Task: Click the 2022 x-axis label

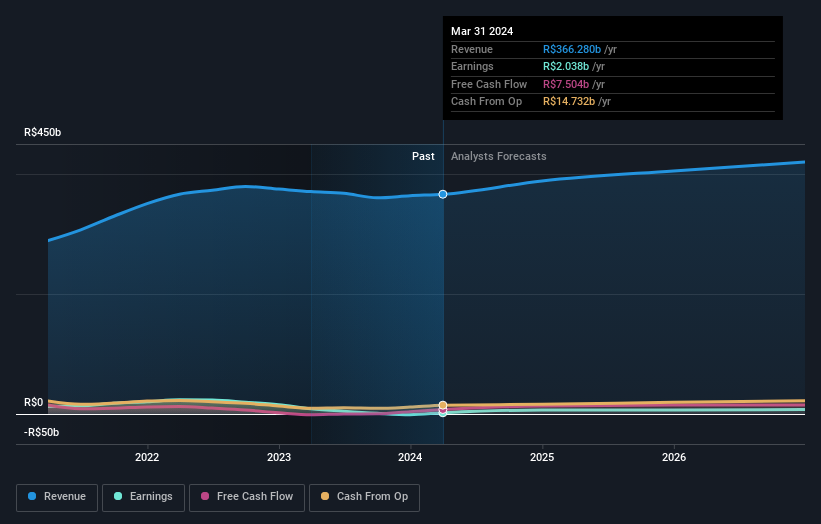Action: click(147, 457)
